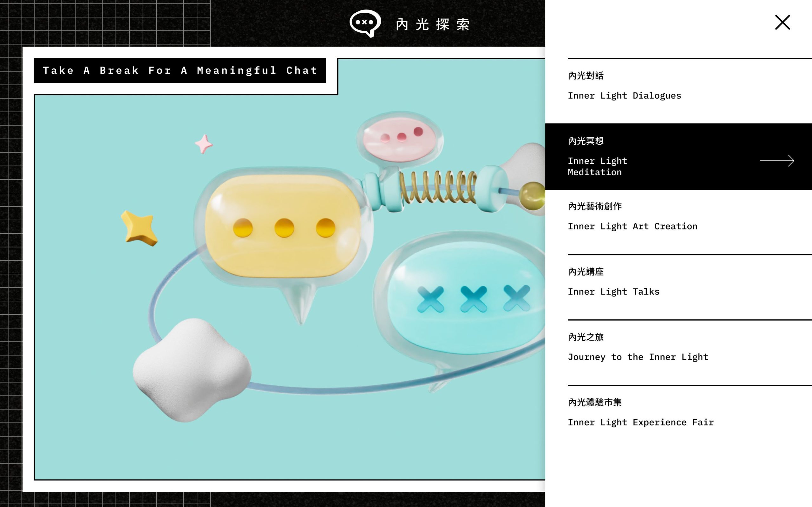This screenshot has width=812, height=507.
Task: Close the side menu with X icon
Action: click(x=783, y=22)
